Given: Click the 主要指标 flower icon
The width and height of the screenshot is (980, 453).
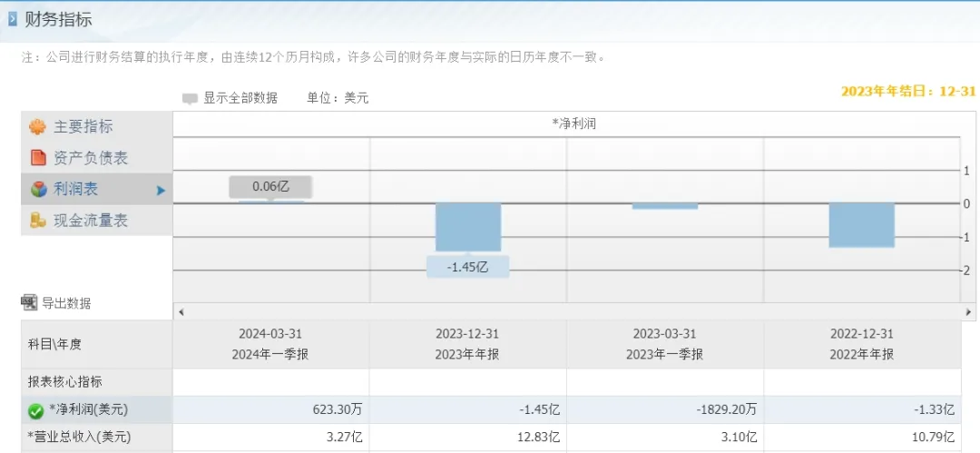Looking at the screenshot, I should coord(37,127).
